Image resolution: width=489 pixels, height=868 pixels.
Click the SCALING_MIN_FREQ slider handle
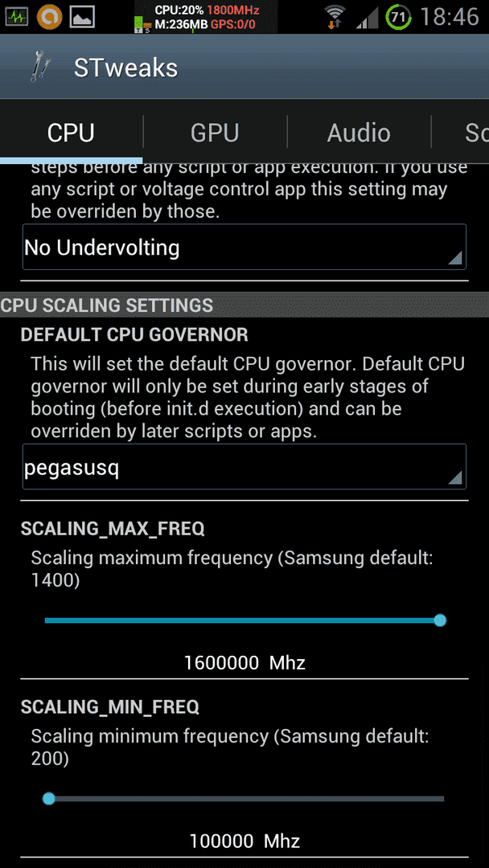(49, 798)
